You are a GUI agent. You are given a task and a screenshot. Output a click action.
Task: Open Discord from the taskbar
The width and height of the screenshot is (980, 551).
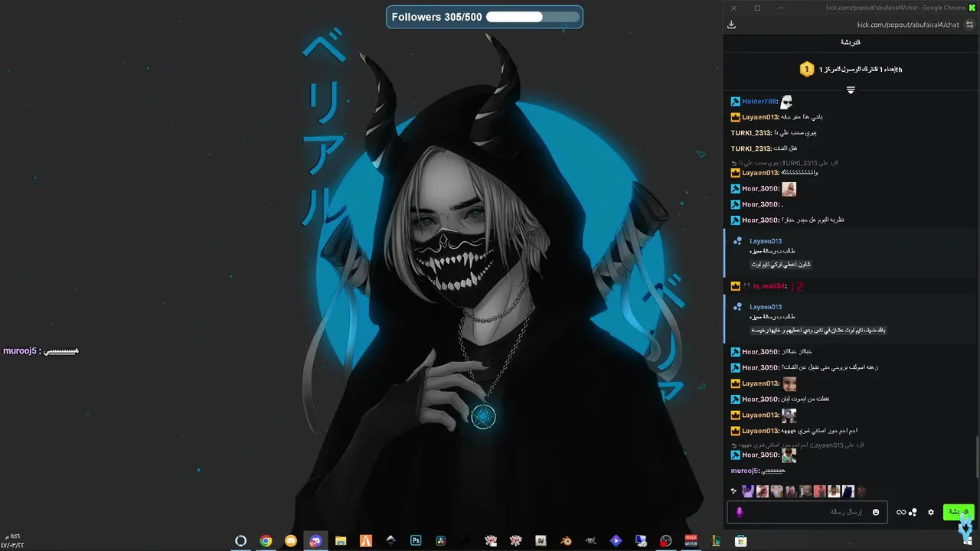[x=315, y=541]
